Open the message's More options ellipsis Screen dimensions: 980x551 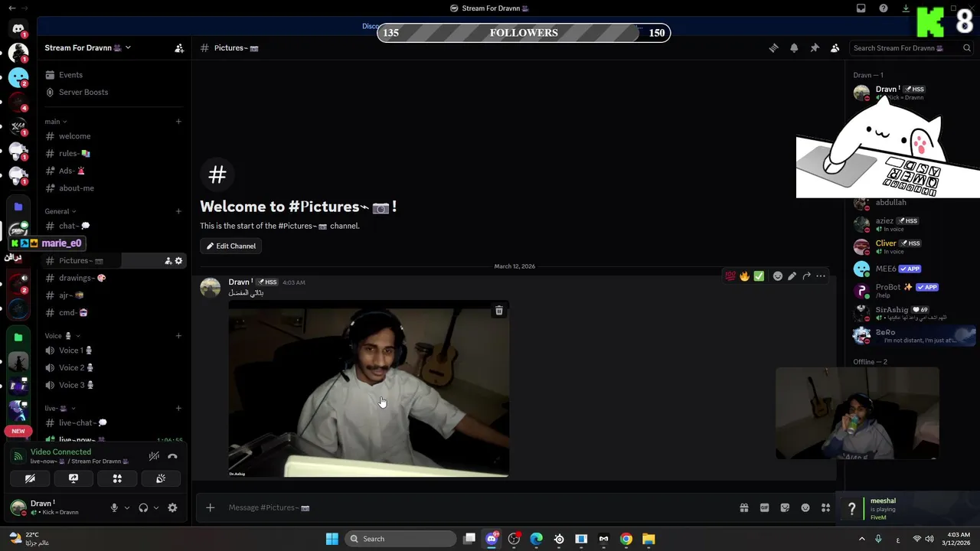[x=821, y=275]
